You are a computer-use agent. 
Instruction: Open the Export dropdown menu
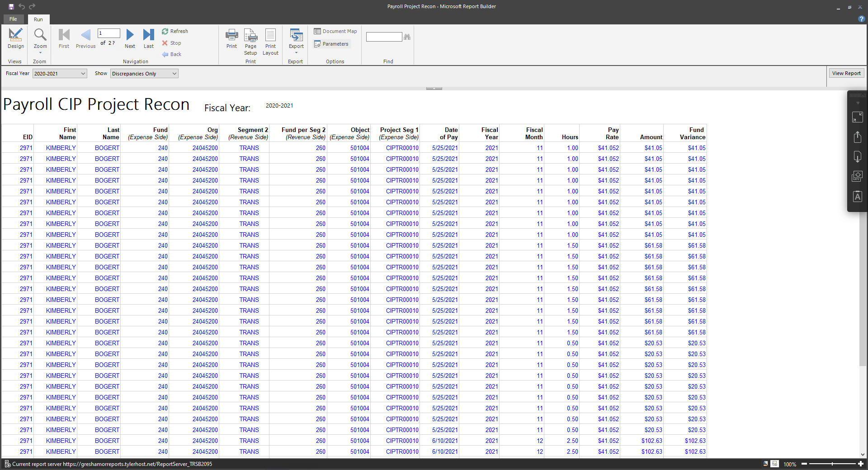[x=296, y=42]
